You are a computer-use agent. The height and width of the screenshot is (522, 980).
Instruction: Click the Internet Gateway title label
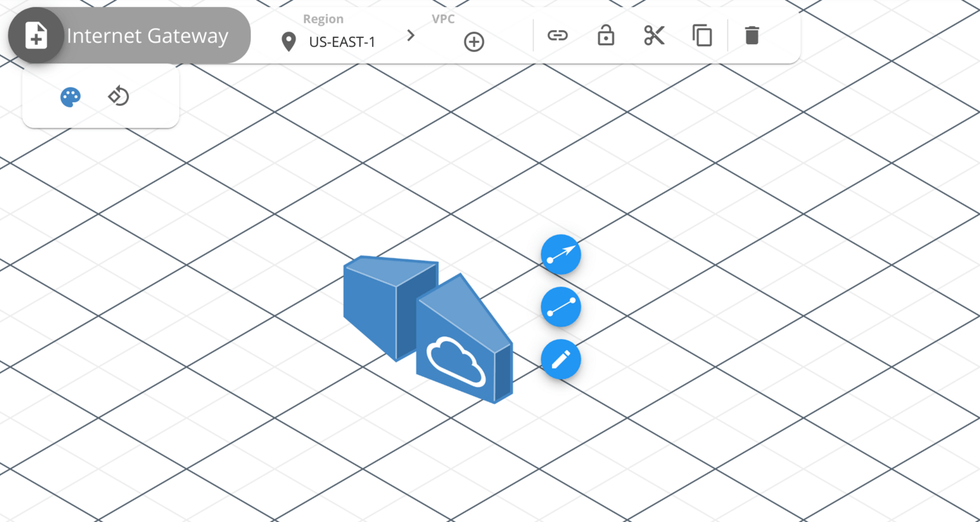tap(148, 36)
